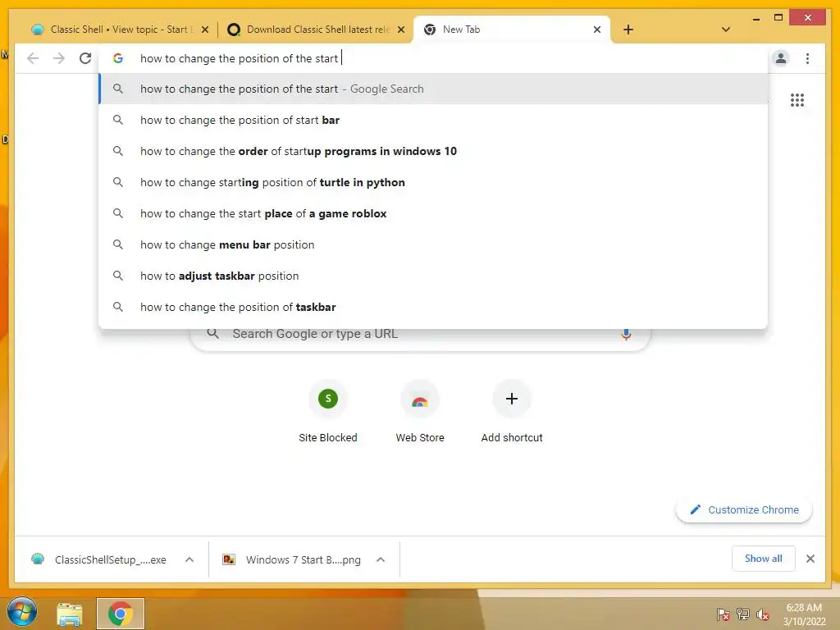Viewport: 840px width, 630px height.
Task: Open File Explorer from the taskbar
Action: click(x=70, y=614)
